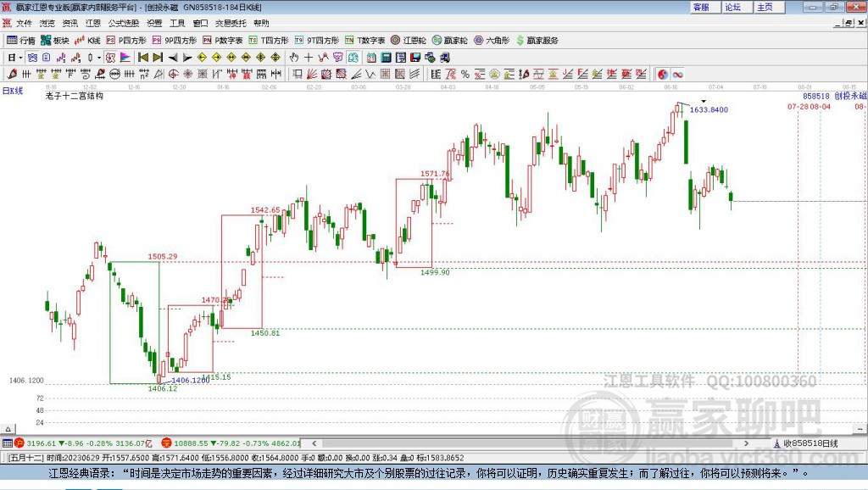The width and height of the screenshot is (868, 490).
Task: Select the zigzag wave line tool
Action: pyautogui.click(x=370, y=75)
